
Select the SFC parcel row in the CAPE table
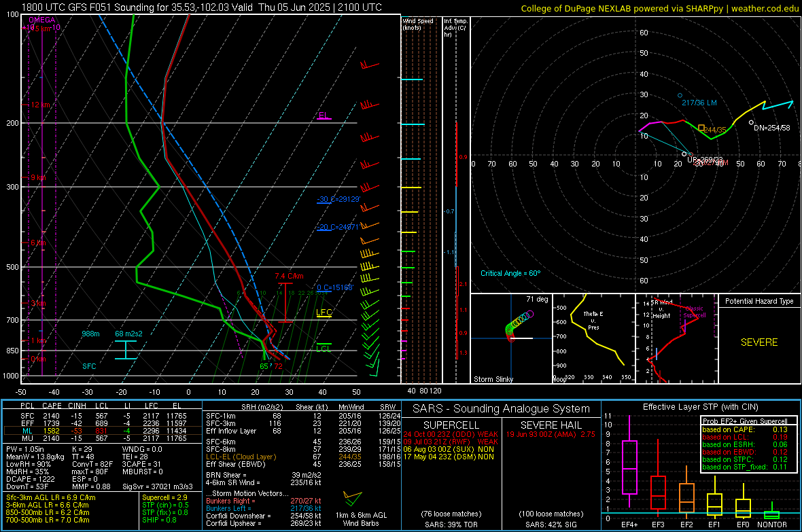[x=103, y=416]
